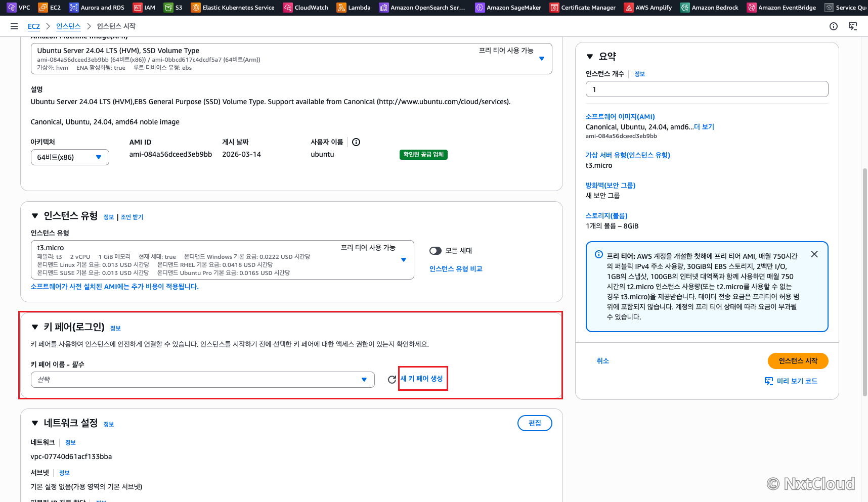Open the 키 페어 이름 선택 dropdown
The image size is (868, 502).
[x=203, y=380]
